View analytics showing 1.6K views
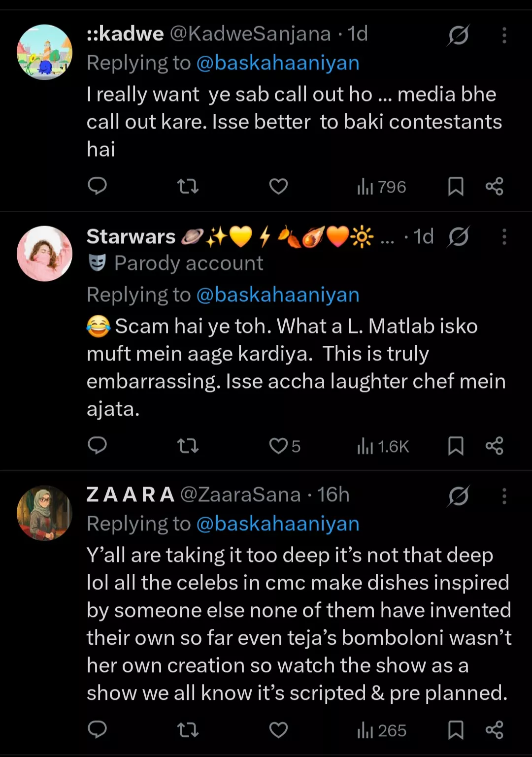This screenshot has width=532, height=757. (x=383, y=446)
